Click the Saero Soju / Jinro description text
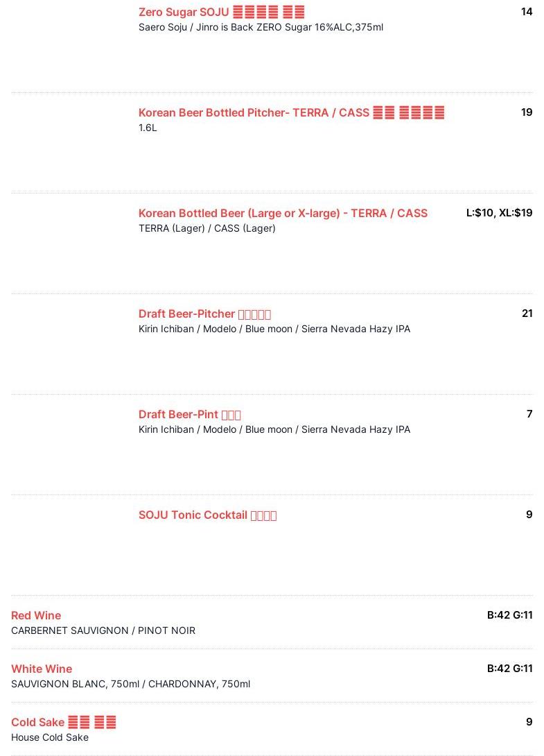This screenshot has width=544, height=756. click(x=261, y=28)
